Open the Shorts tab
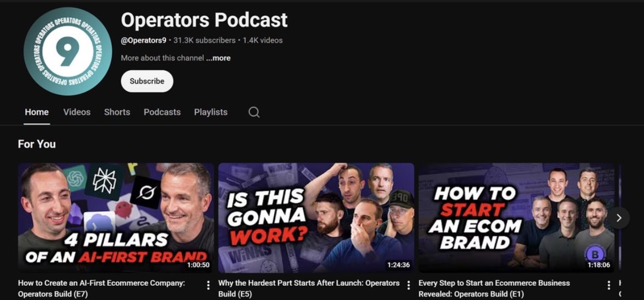 (x=117, y=112)
